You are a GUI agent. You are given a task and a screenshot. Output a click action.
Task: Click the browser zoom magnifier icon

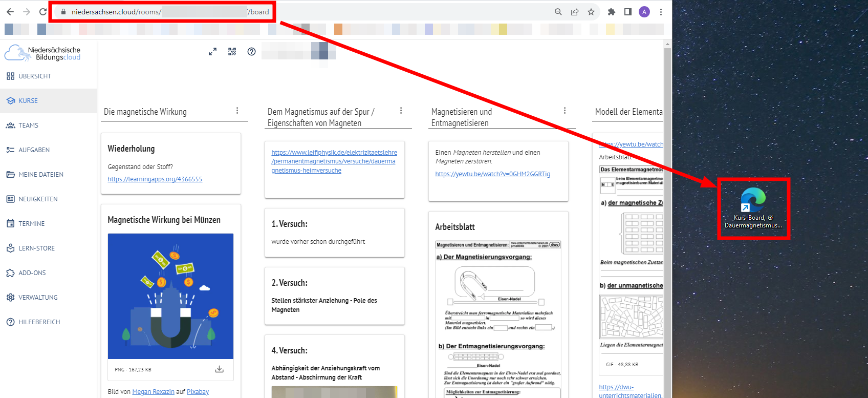[558, 12]
